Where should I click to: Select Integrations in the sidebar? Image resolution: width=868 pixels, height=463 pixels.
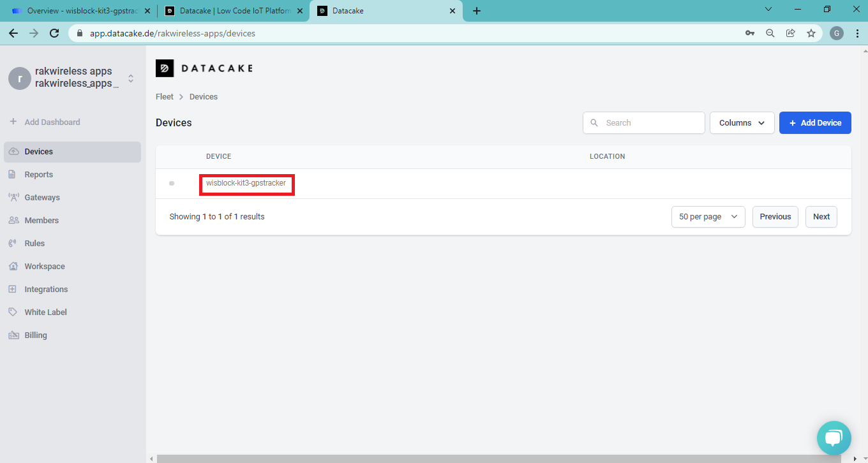click(46, 289)
